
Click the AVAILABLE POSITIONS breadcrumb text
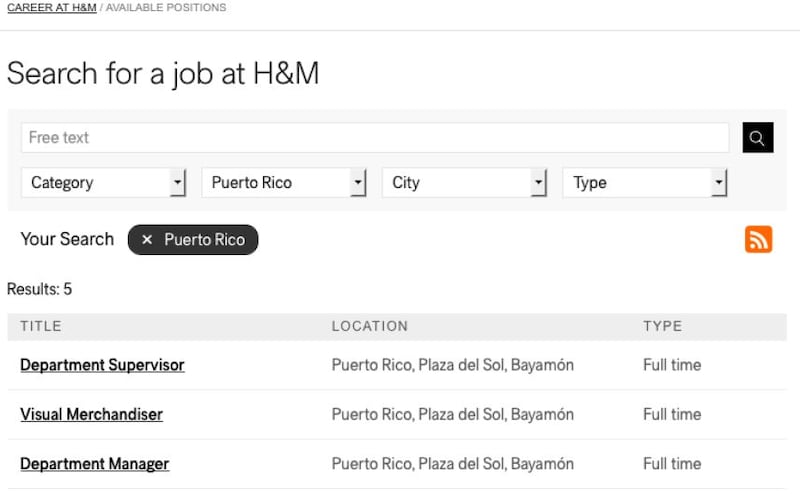click(x=166, y=8)
